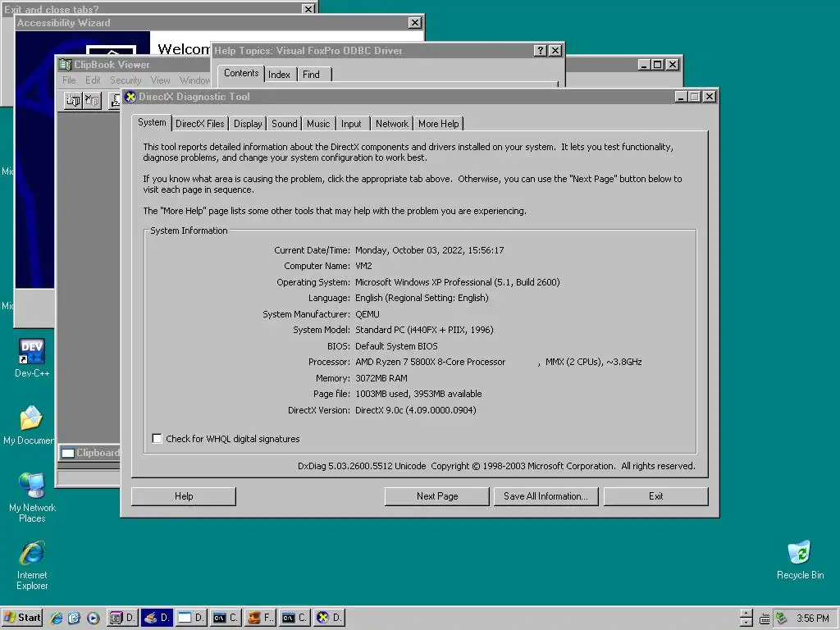This screenshot has width=840, height=630.
Task: Click the BIOS value Default System BIOS
Action: click(396, 346)
